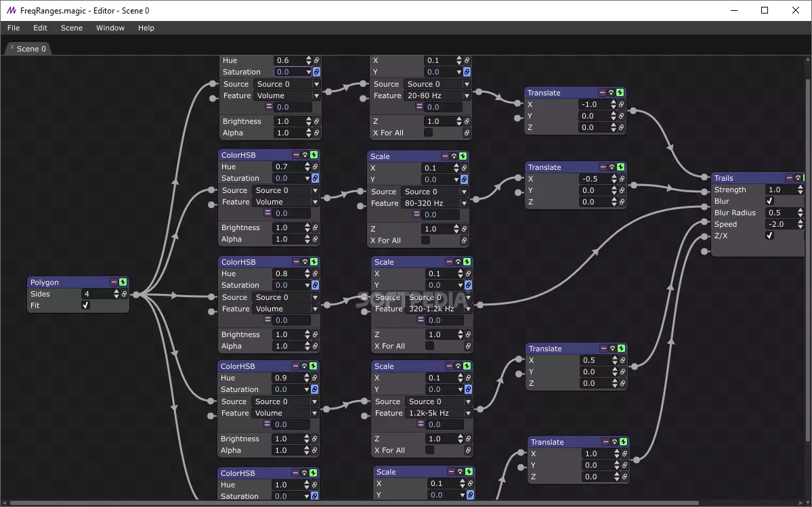The image size is (812, 507).
Task: Click the Speed stepper arrows in Trails node
Action: coord(800,225)
